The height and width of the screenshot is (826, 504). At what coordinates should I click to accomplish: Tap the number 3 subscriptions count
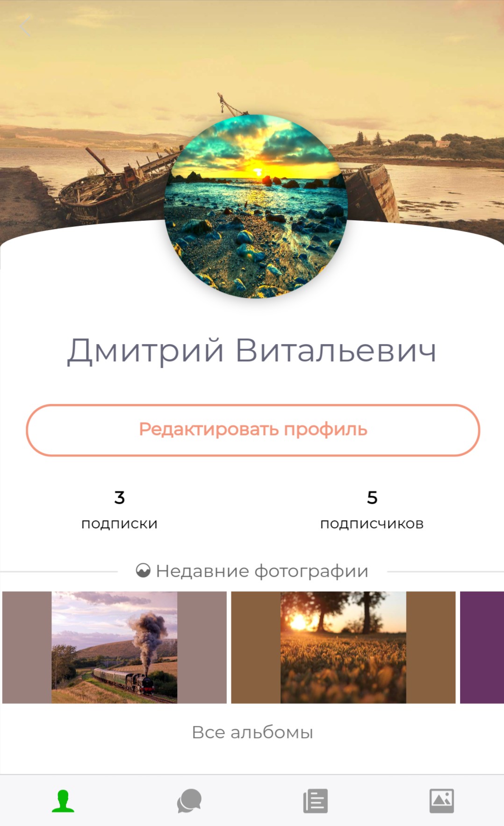[120, 497]
